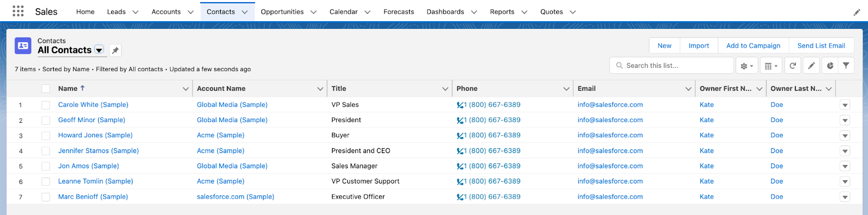The image size is (868, 215).
Task: Click Send List Email button
Action: 821,46
